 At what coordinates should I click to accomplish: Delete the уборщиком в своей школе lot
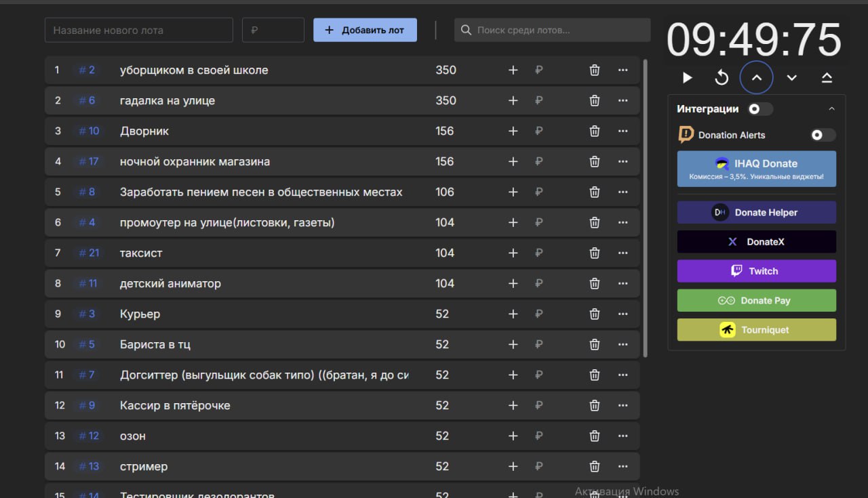point(595,70)
